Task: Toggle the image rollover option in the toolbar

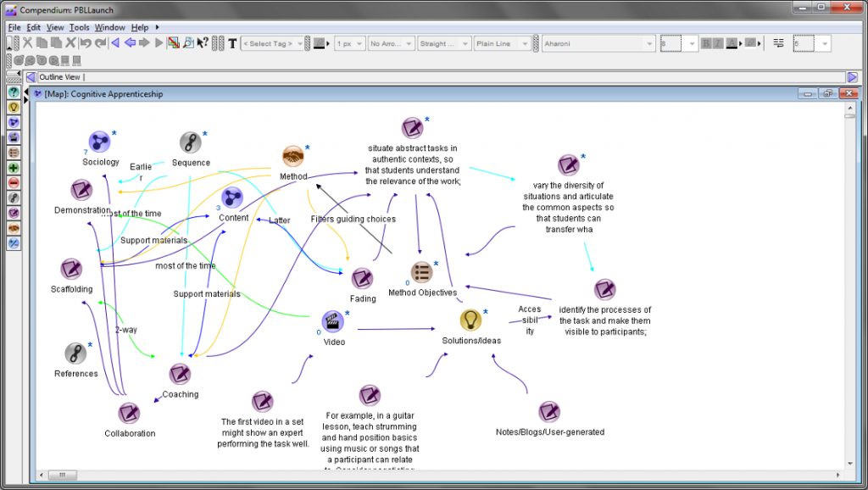Action: (x=174, y=44)
